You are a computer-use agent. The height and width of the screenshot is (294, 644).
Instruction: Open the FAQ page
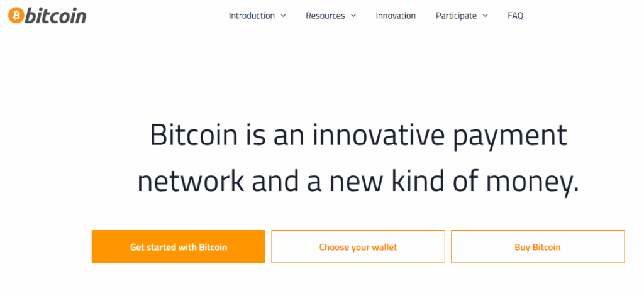click(515, 16)
